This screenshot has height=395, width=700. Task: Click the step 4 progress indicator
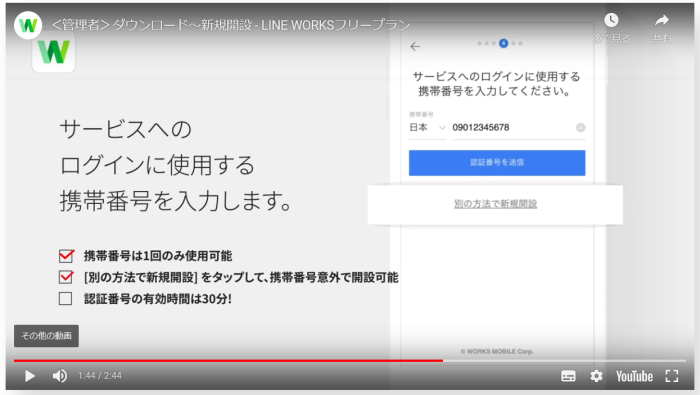point(504,43)
